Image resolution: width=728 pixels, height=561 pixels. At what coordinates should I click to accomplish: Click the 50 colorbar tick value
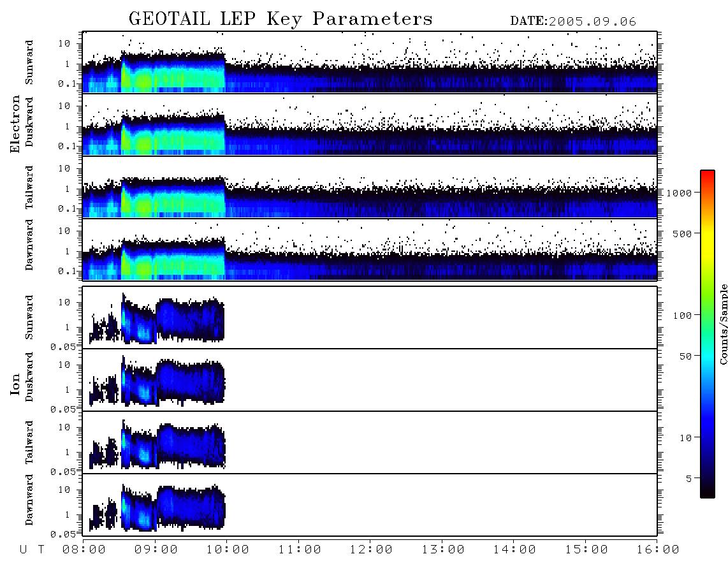tap(685, 356)
